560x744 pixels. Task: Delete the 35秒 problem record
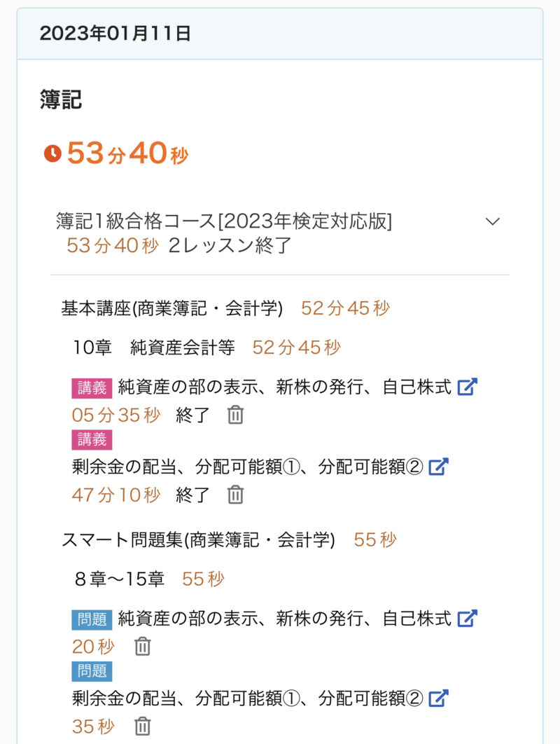pos(143,726)
